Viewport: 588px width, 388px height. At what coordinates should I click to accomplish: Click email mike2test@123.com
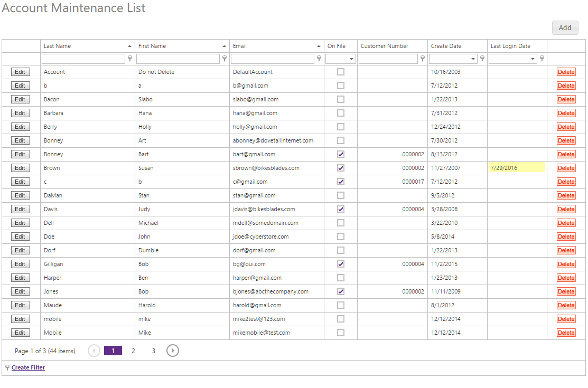[259, 319]
